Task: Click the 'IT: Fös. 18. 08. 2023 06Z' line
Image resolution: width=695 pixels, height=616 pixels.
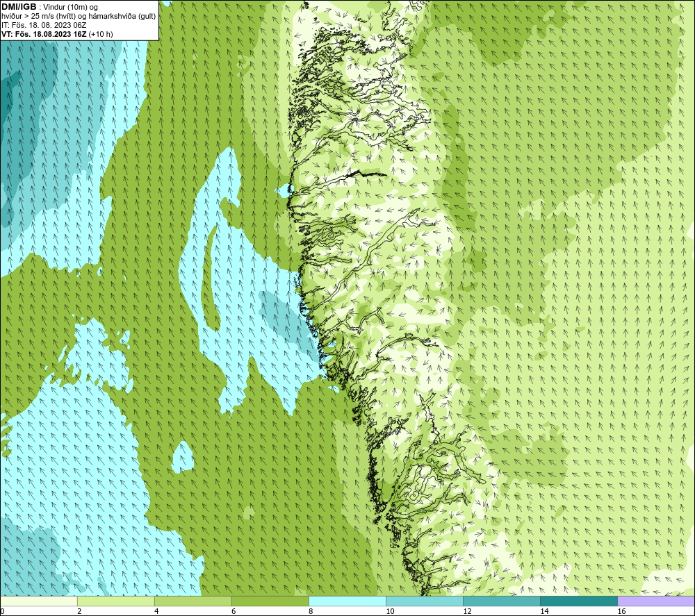Action: tap(44, 25)
